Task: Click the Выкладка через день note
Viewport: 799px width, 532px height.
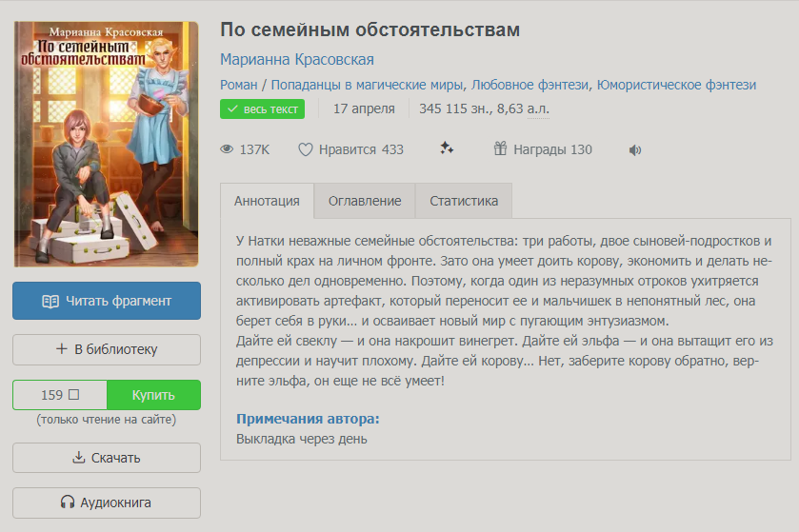Action: coord(301,439)
